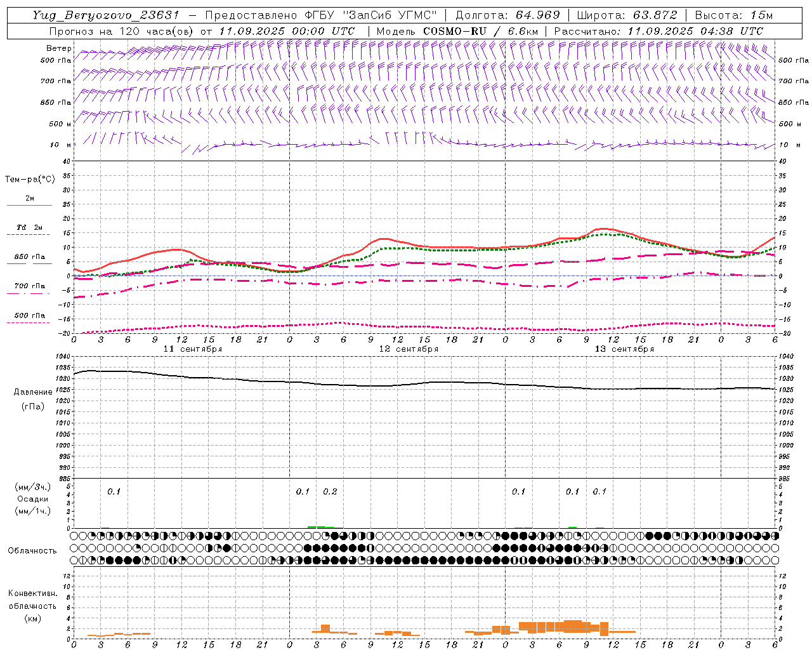Click the Осадки precipitation label

pyautogui.click(x=32, y=499)
